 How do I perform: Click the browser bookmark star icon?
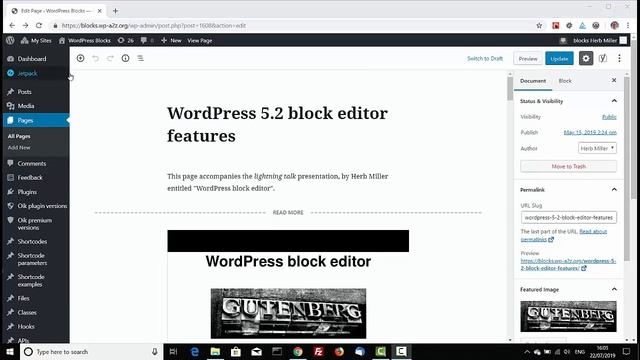point(539,25)
